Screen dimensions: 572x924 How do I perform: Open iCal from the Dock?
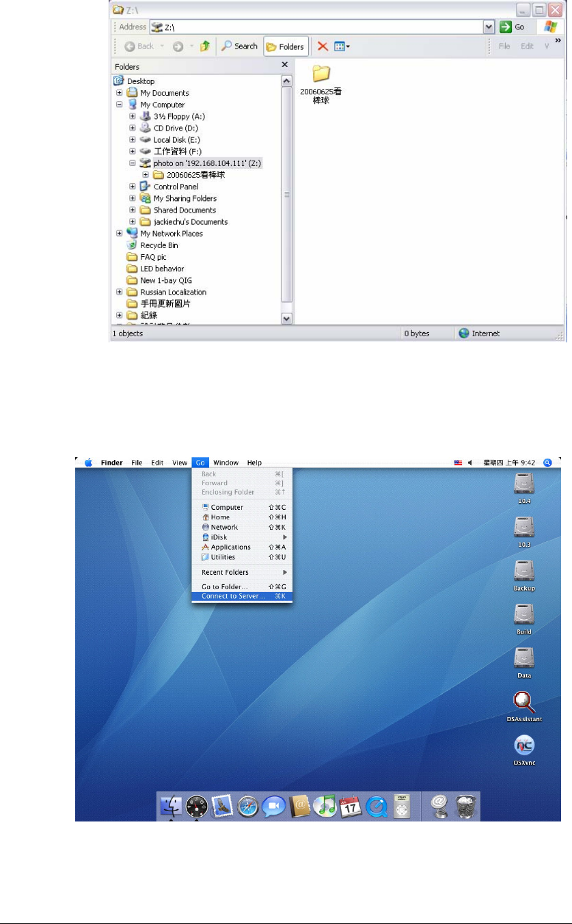point(351,807)
